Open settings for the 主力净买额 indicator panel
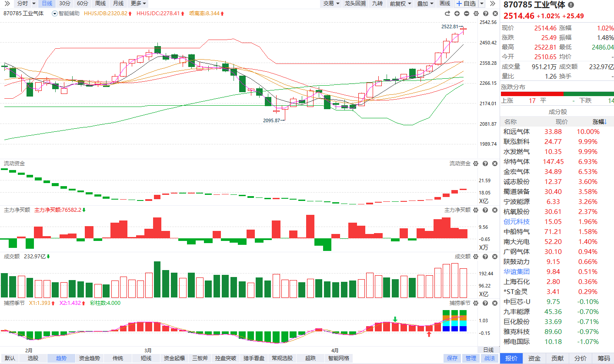This screenshot has width=614, height=364. pyautogui.click(x=475, y=210)
